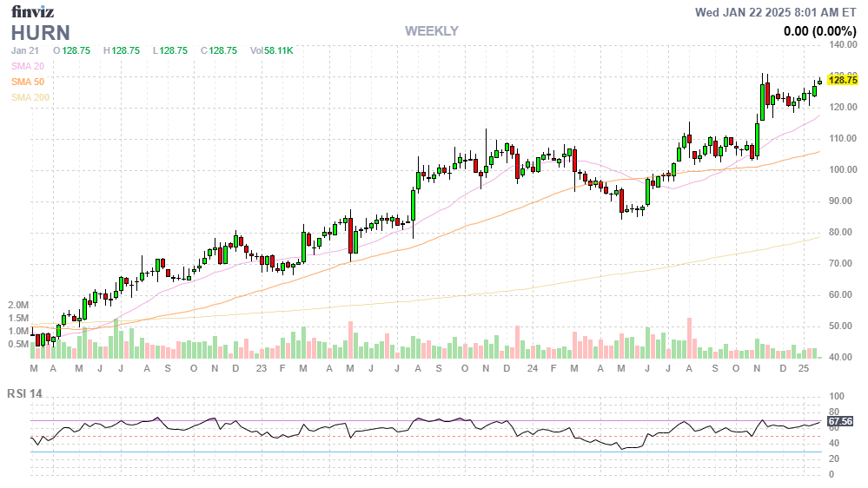The image size is (868, 488).
Task: Toggle the SMA 50 legend entry
Action: click(27, 82)
